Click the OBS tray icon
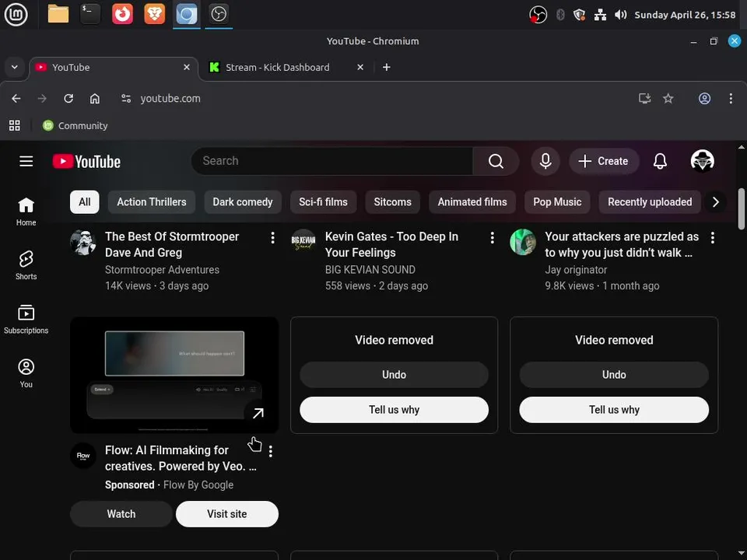 (x=538, y=15)
